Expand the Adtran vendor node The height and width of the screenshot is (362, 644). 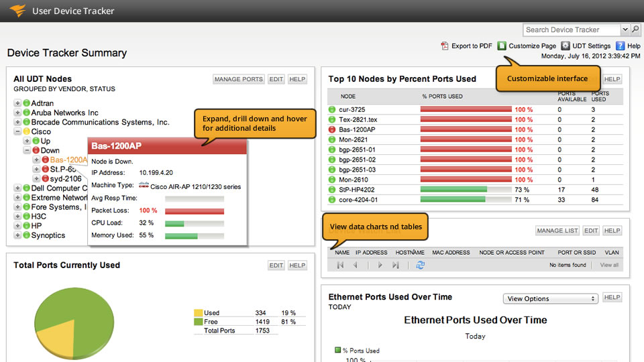[17, 103]
